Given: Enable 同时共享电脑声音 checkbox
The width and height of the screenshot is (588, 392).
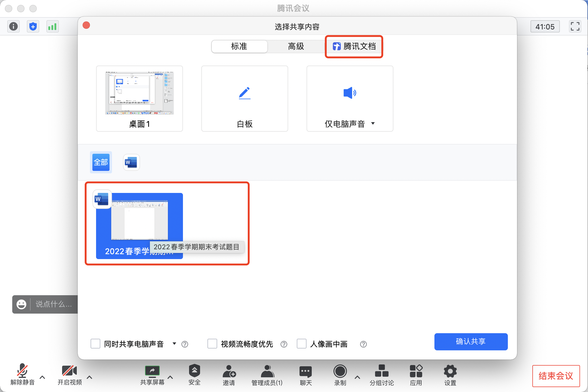Looking at the screenshot, I should tap(95, 344).
